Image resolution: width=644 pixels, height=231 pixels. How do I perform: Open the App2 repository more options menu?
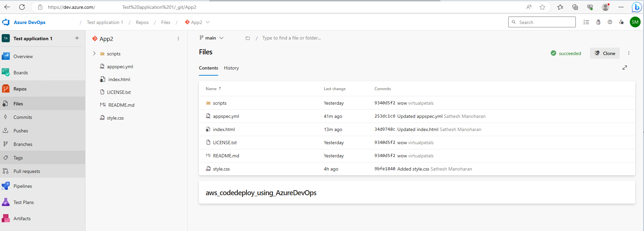(178, 38)
